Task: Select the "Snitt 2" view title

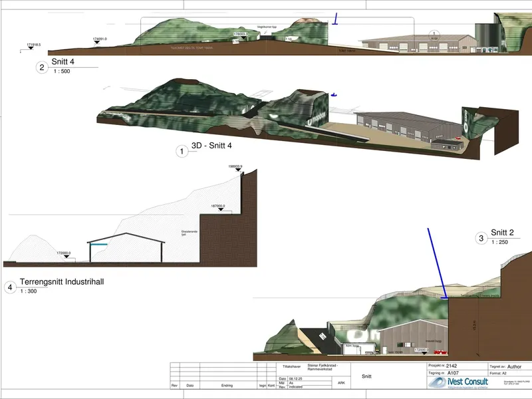Action: (502, 232)
